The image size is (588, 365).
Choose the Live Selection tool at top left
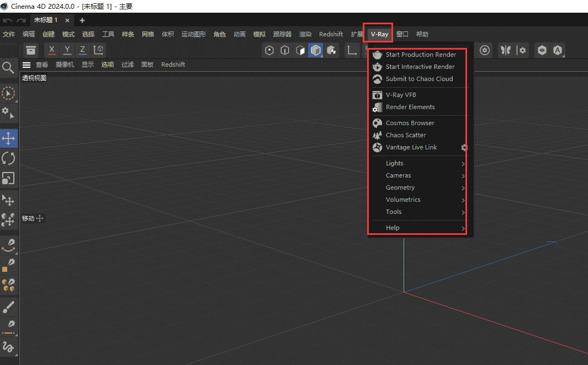click(9, 93)
